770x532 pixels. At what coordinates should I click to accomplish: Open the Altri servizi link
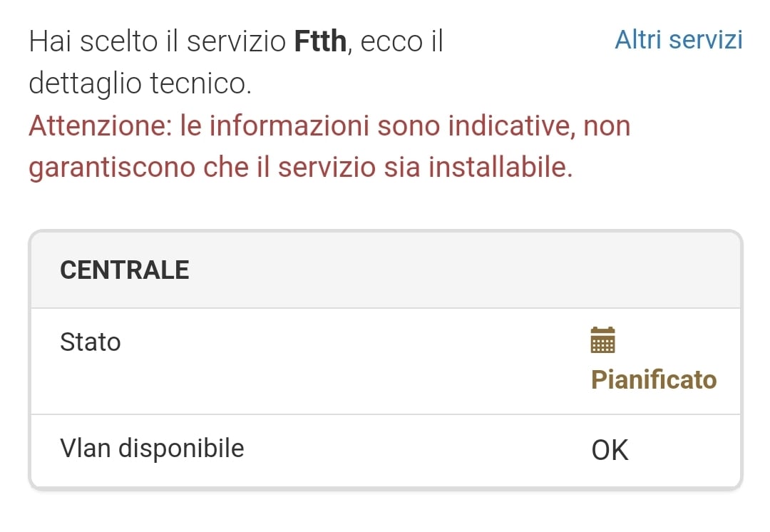678,40
